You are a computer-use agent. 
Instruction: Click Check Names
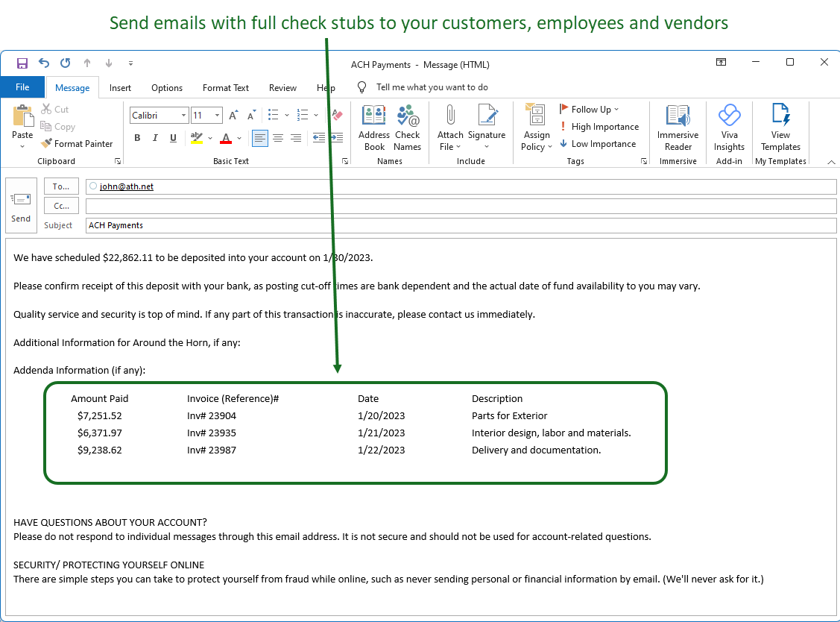407,128
